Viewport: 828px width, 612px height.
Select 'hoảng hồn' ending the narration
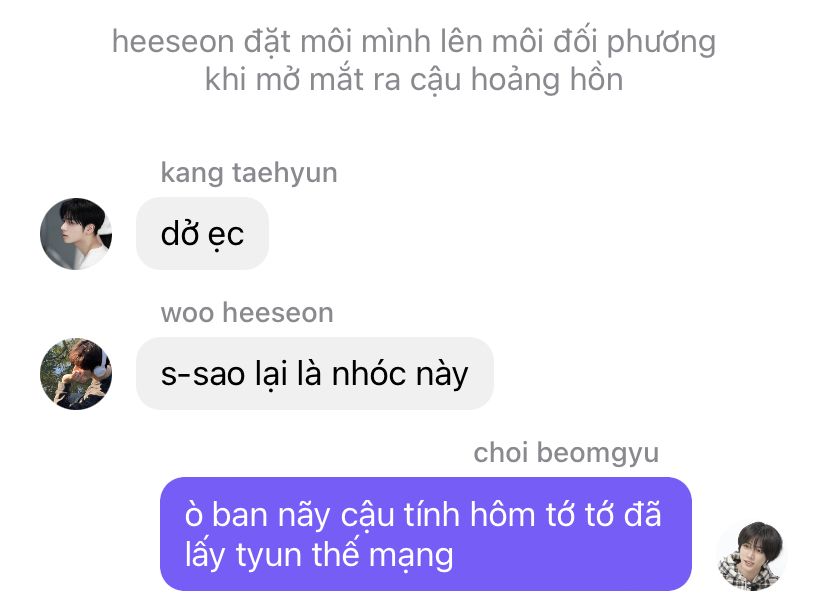click(x=547, y=79)
